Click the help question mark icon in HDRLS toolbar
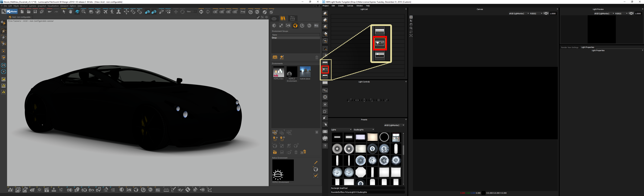The width and height of the screenshot is (644, 196). point(325,146)
